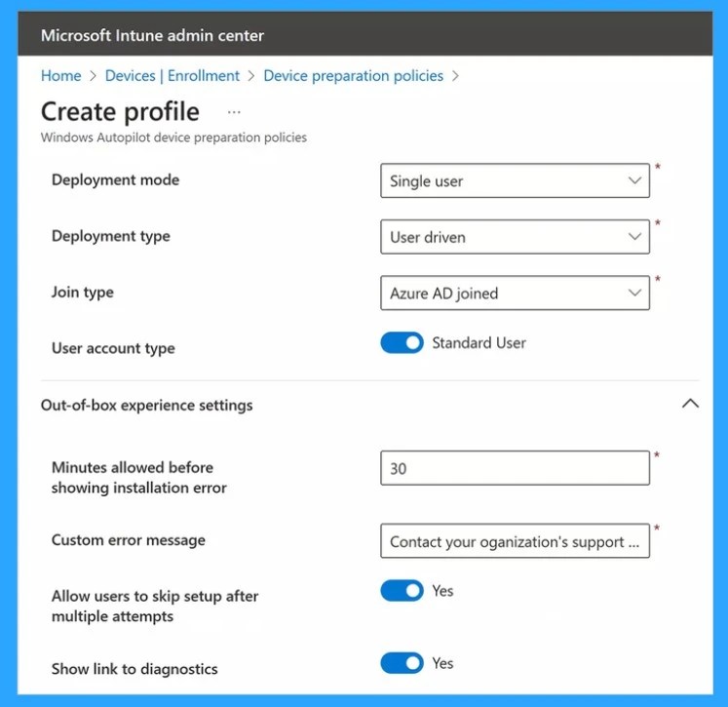This screenshot has width=728, height=707.
Task: Click the Microsoft Intune admin center title
Action: coord(152,35)
